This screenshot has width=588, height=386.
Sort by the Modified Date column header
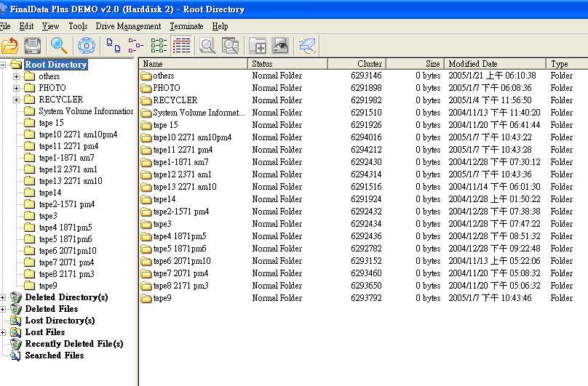pos(495,64)
